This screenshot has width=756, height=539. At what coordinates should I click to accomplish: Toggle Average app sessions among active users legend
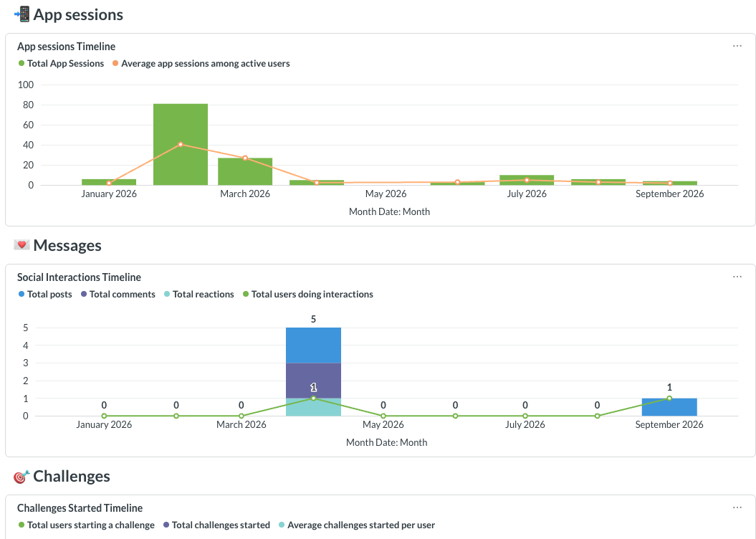(x=201, y=63)
